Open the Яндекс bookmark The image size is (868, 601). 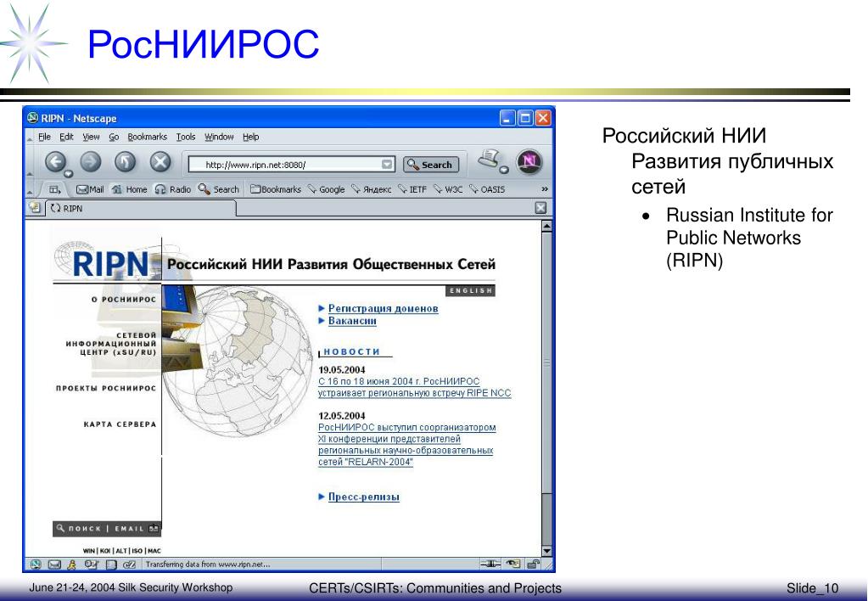372,189
